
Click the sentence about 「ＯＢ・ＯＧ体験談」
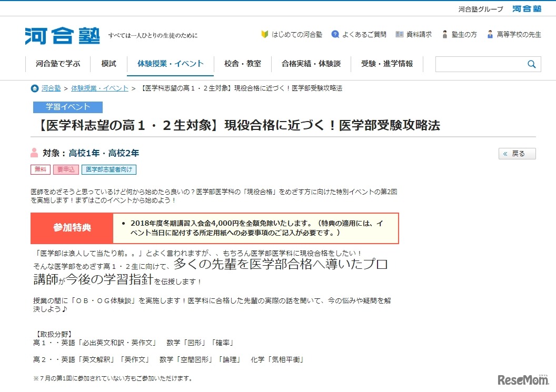(x=212, y=305)
